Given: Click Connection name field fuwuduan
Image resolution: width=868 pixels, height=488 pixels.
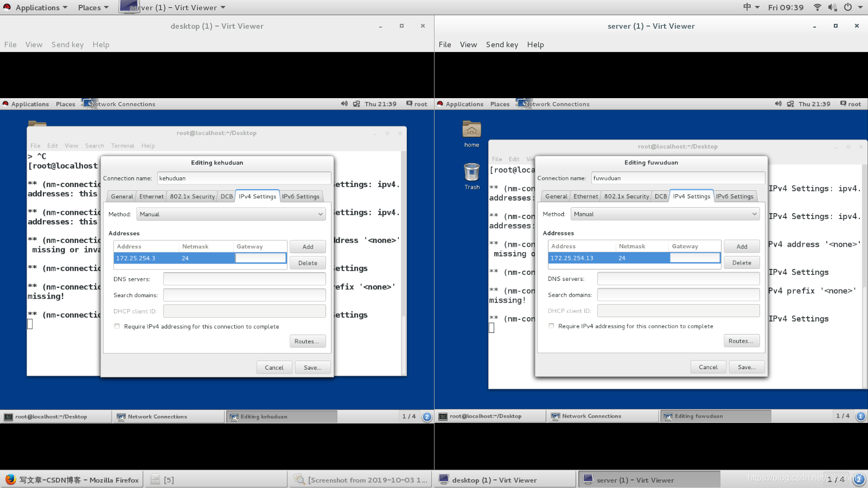Looking at the screenshot, I should [x=678, y=178].
